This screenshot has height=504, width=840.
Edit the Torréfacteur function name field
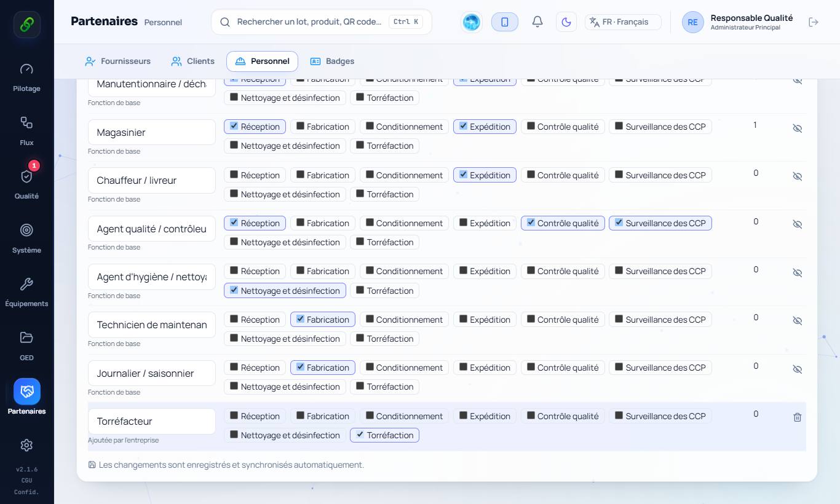point(152,422)
